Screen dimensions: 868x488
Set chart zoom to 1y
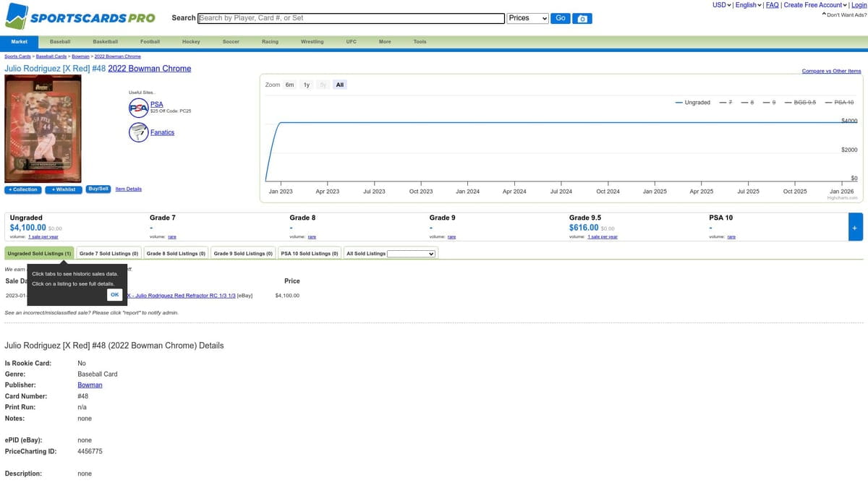(307, 85)
